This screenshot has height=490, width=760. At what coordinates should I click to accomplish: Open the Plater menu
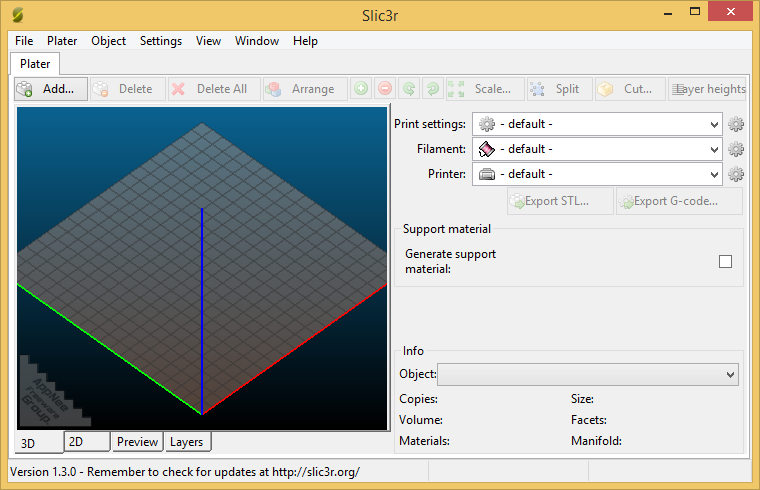[x=62, y=41]
